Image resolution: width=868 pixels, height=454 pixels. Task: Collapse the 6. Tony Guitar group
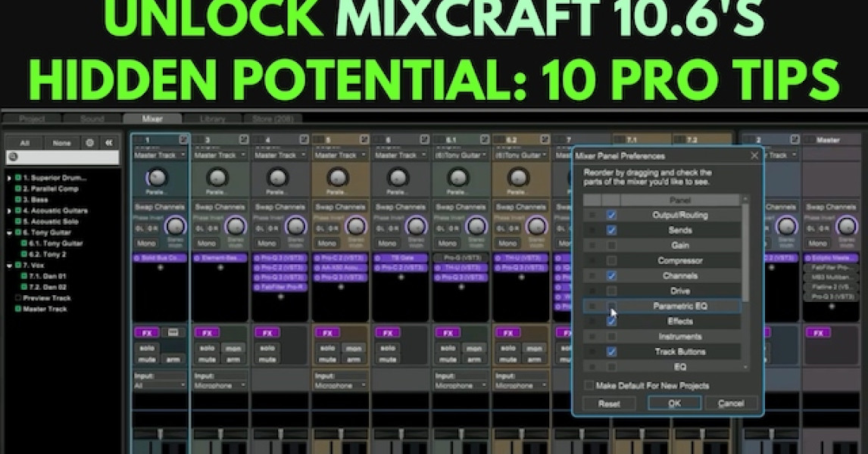click(x=9, y=233)
